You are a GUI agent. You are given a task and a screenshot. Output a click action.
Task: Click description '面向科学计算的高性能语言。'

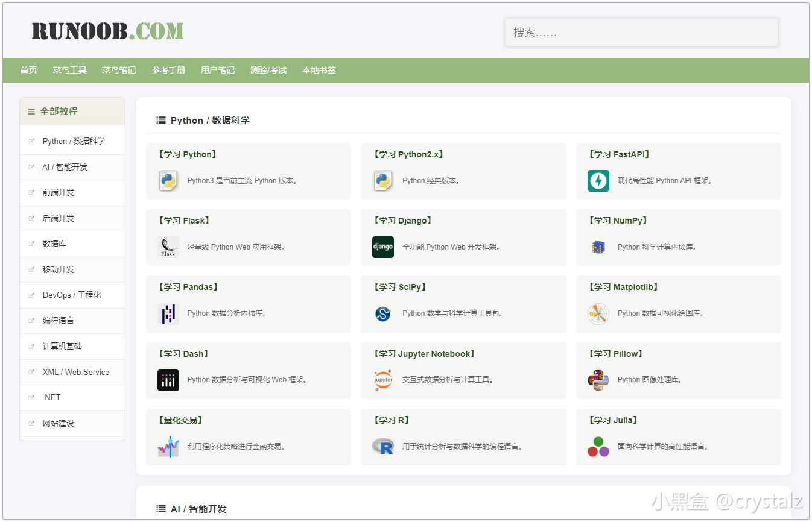click(663, 447)
